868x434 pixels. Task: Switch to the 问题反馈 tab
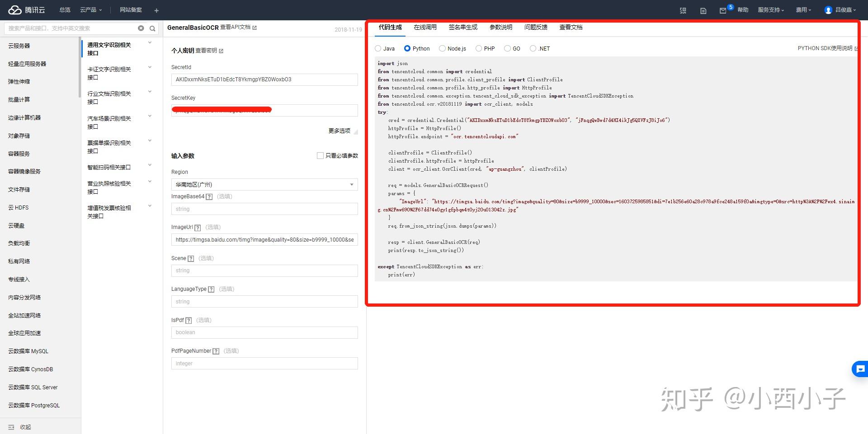[536, 28]
